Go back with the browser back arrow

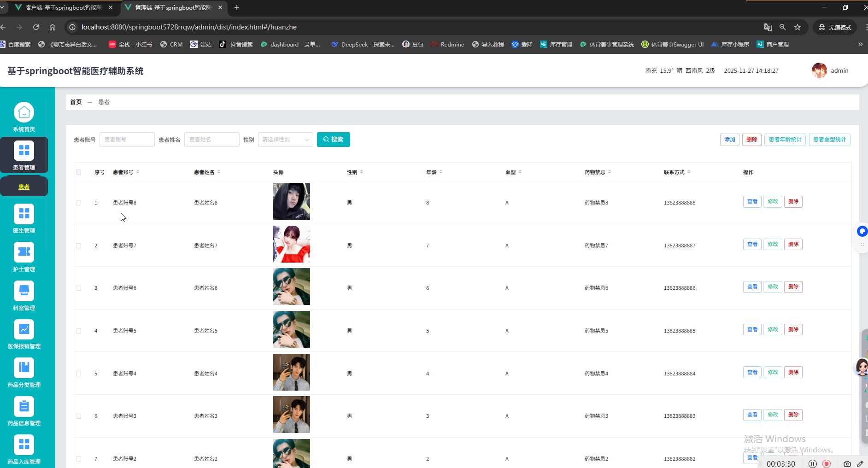(x=3, y=27)
